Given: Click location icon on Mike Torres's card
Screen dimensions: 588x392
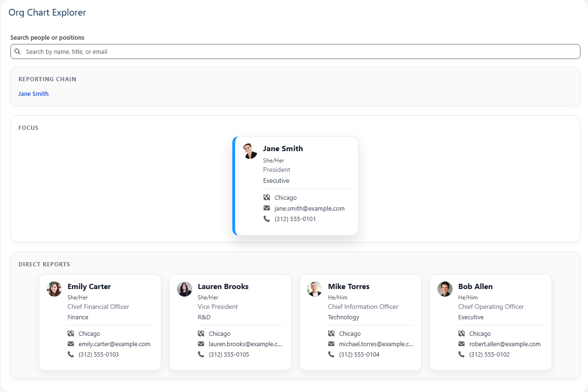Looking at the screenshot, I should pos(331,333).
